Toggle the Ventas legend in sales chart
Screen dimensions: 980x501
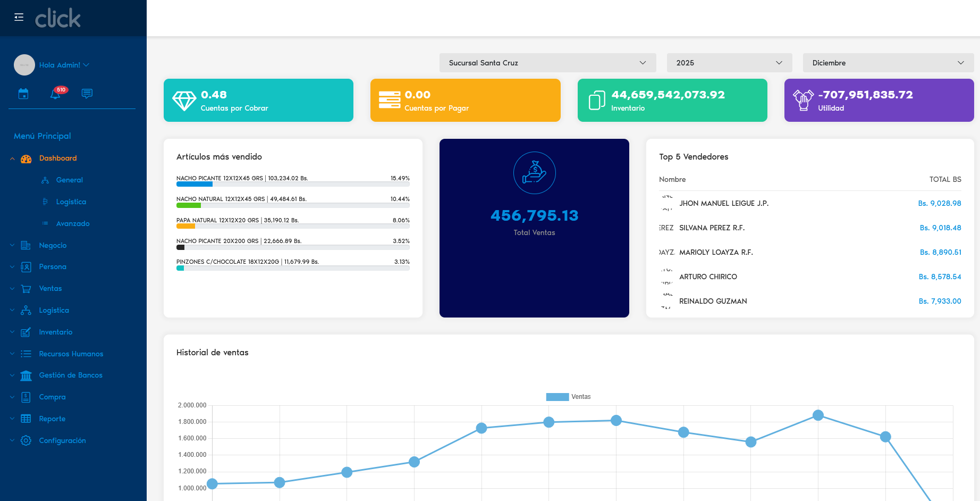pyautogui.click(x=568, y=397)
